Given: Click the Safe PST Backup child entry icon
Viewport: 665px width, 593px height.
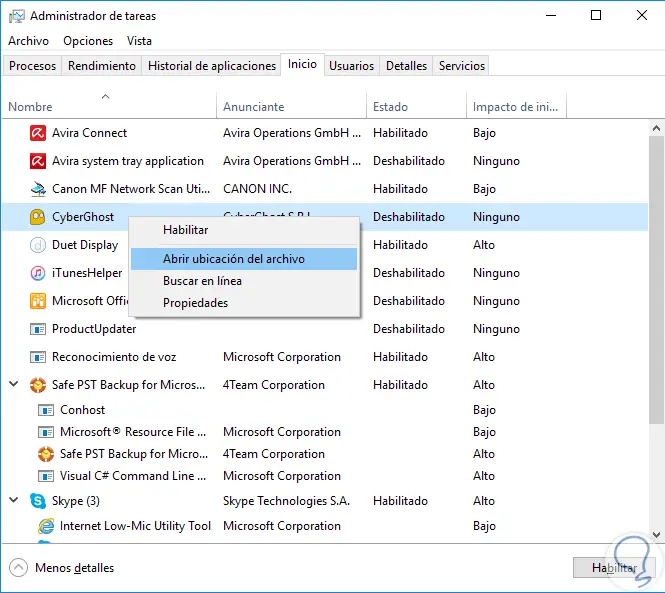Looking at the screenshot, I should pyautogui.click(x=46, y=454).
